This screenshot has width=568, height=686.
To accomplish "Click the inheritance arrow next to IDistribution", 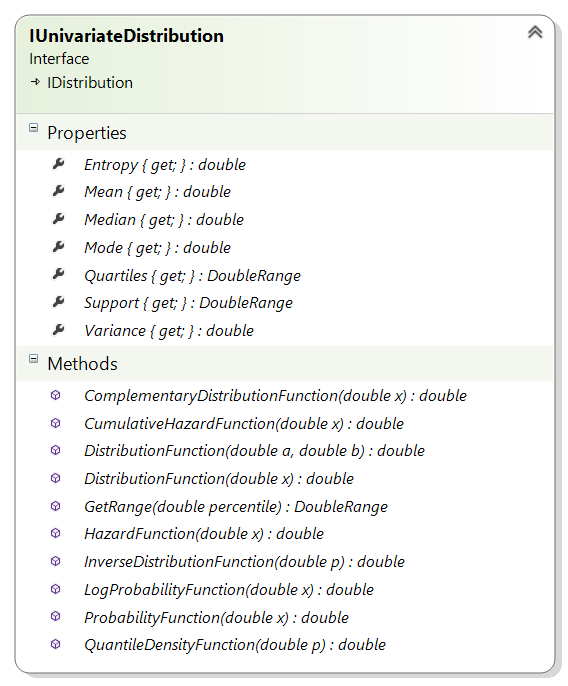I will click(35, 82).
